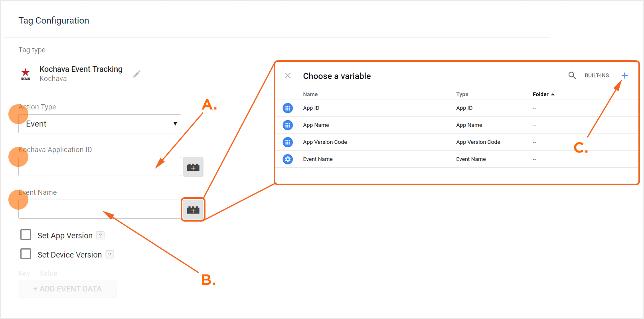Viewport: 644px width, 319px height.
Task: Select the App Name variable row
Action: [316, 125]
